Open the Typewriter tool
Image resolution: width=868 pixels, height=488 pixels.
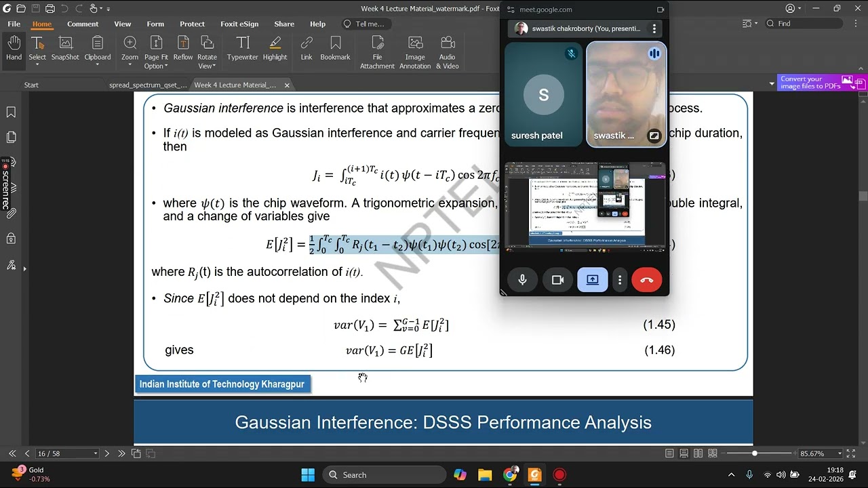tap(243, 49)
